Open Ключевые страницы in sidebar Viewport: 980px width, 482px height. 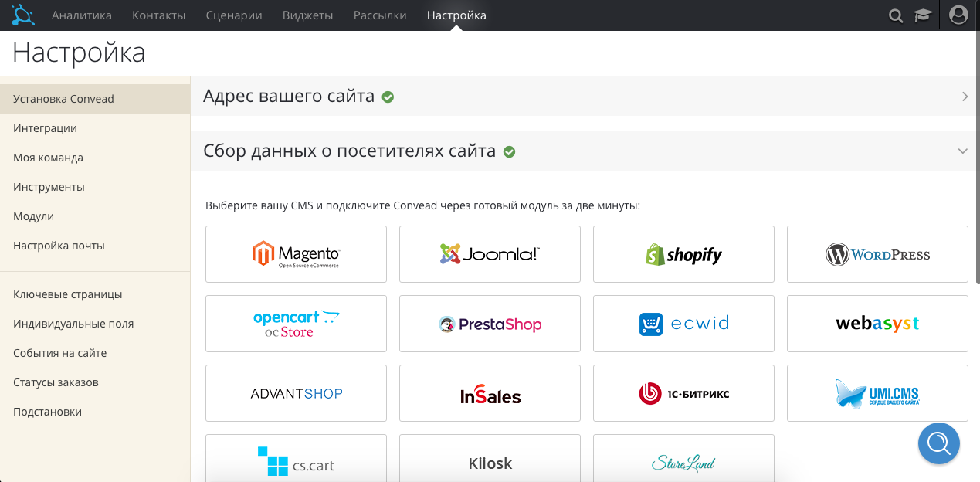click(95, 294)
